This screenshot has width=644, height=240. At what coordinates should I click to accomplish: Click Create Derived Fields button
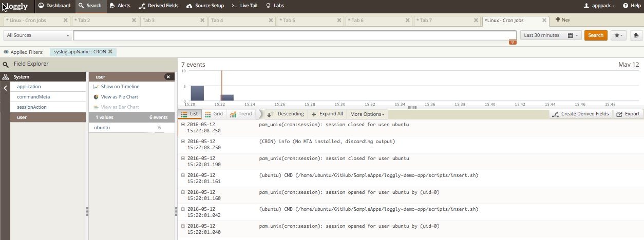coord(580,114)
